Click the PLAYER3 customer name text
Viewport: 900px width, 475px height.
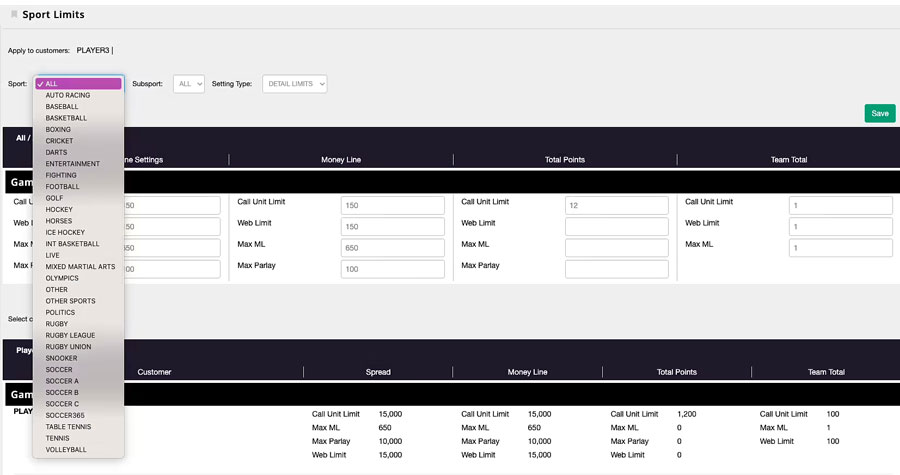tap(93, 50)
